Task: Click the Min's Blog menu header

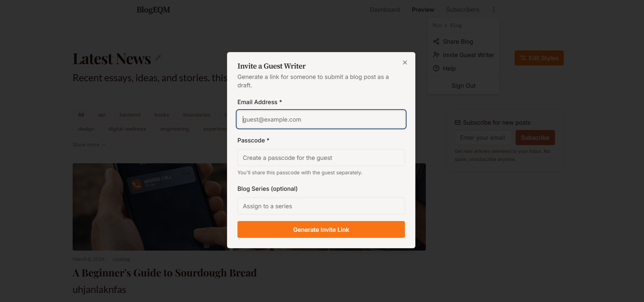Action: tap(447, 25)
